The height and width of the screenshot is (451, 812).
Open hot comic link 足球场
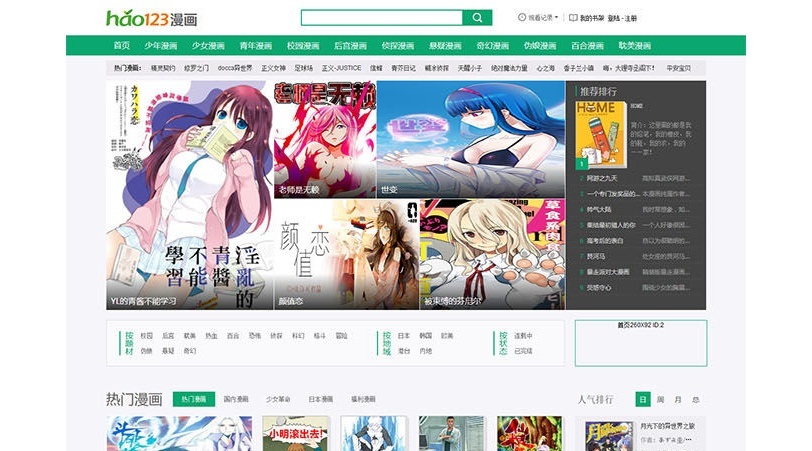(304, 68)
